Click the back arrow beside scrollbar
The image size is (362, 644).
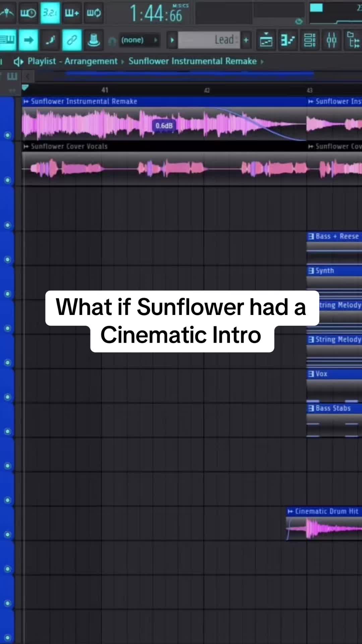coord(28,76)
